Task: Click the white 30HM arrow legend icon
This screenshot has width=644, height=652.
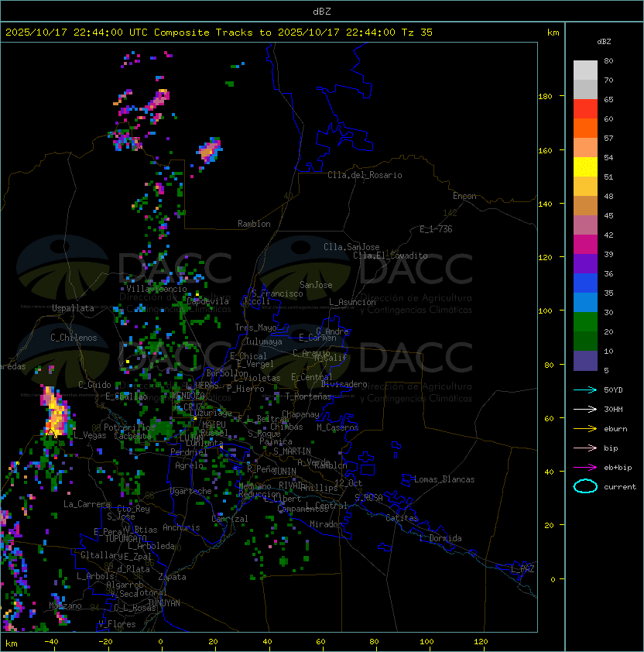Action: (x=585, y=409)
